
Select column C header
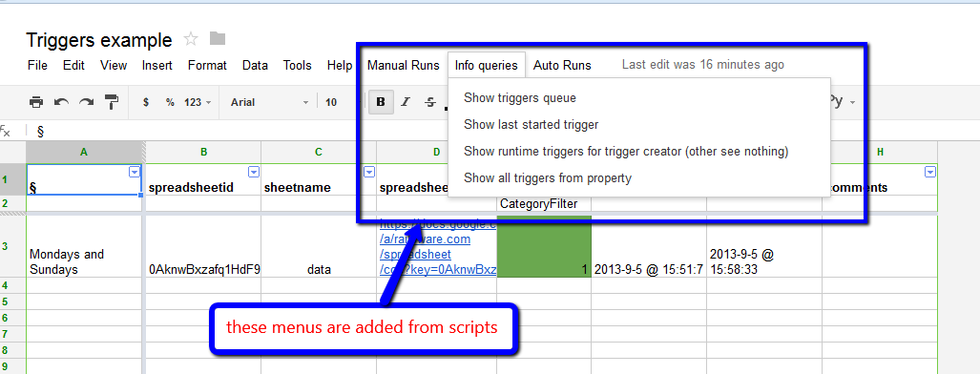pos(318,152)
